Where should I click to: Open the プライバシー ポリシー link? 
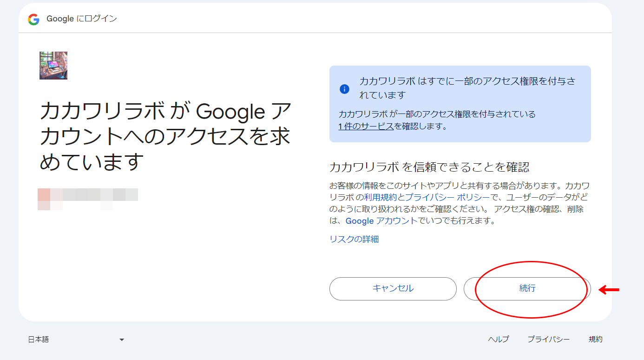pyautogui.click(x=447, y=197)
